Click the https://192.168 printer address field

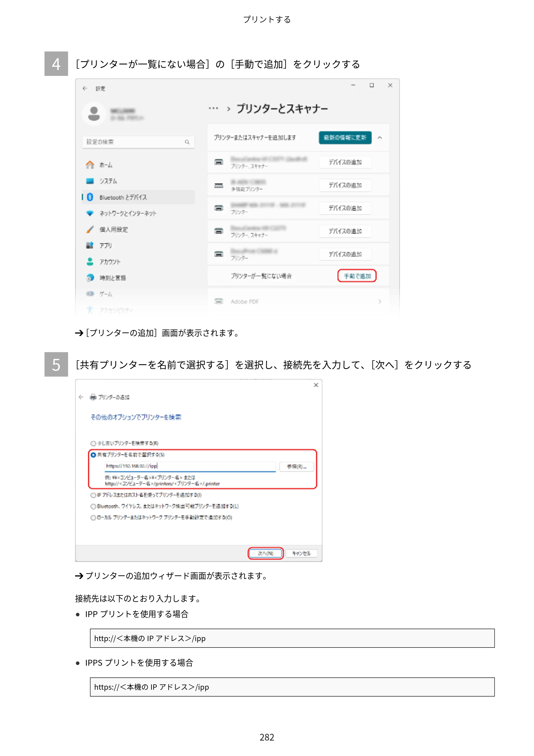pos(190,466)
